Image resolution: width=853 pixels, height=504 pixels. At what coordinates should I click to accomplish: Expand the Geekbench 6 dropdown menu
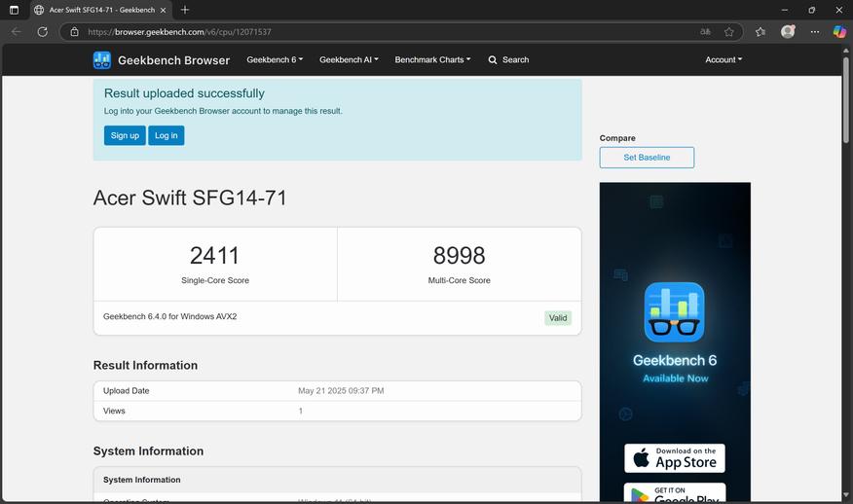[275, 59]
